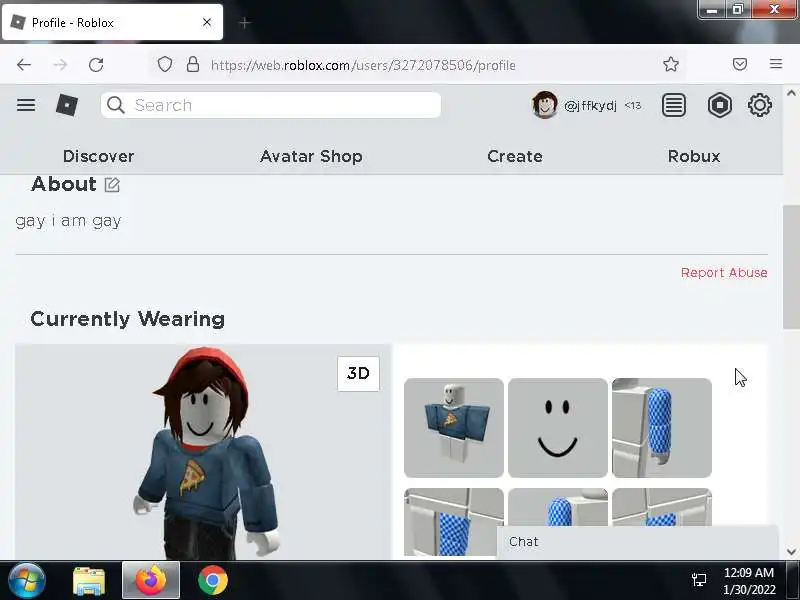Open the Firefox application menu

tap(776, 64)
